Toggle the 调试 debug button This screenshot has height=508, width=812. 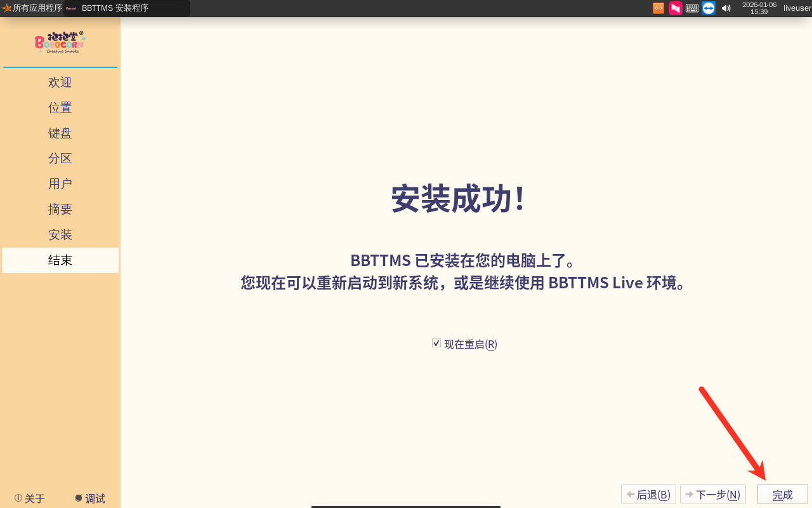pos(89,498)
